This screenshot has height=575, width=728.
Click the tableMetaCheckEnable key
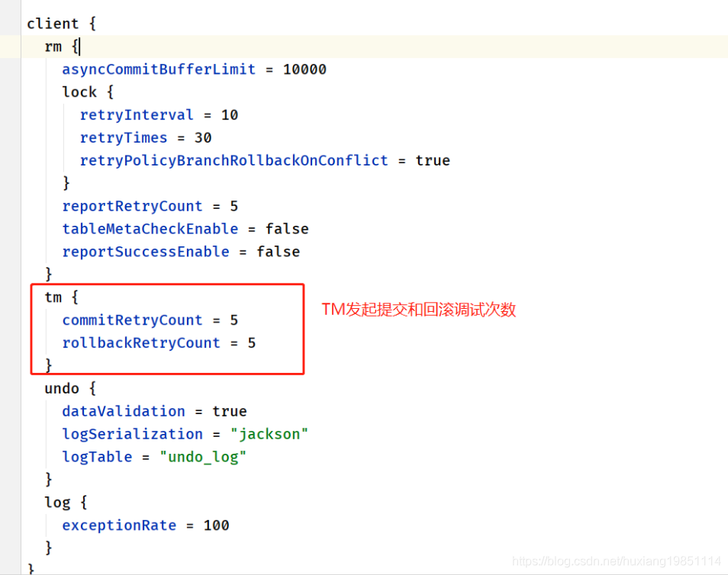[150, 228]
